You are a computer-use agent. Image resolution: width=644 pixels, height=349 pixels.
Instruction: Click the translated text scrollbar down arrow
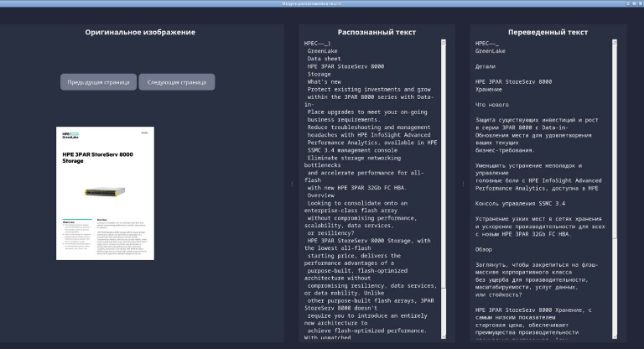point(615,336)
